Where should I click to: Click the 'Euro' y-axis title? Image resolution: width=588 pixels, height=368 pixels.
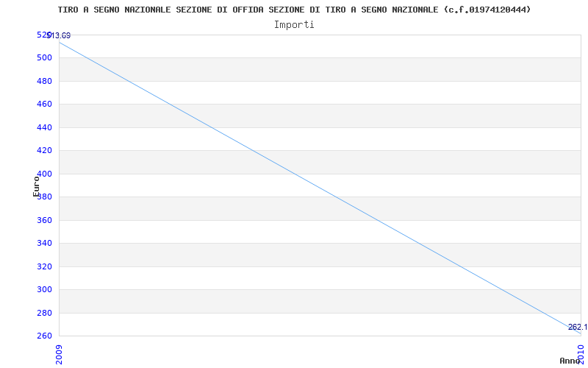[36, 186]
